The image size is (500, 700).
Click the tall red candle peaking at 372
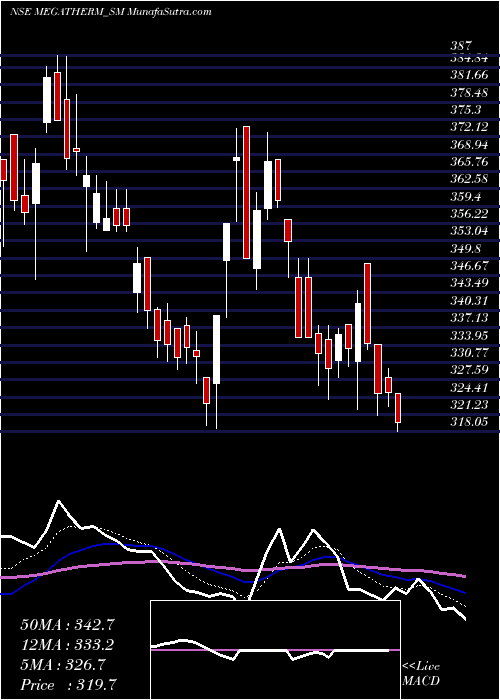[x=246, y=192]
